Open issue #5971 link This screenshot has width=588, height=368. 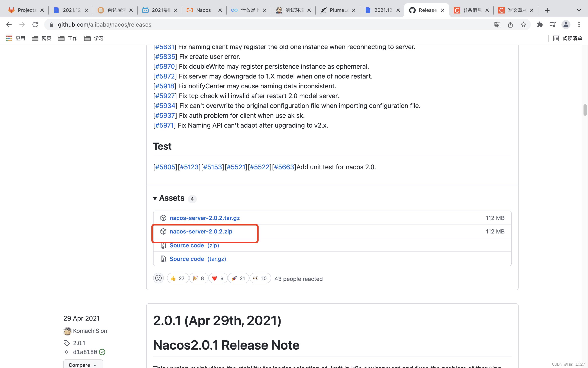(x=165, y=125)
